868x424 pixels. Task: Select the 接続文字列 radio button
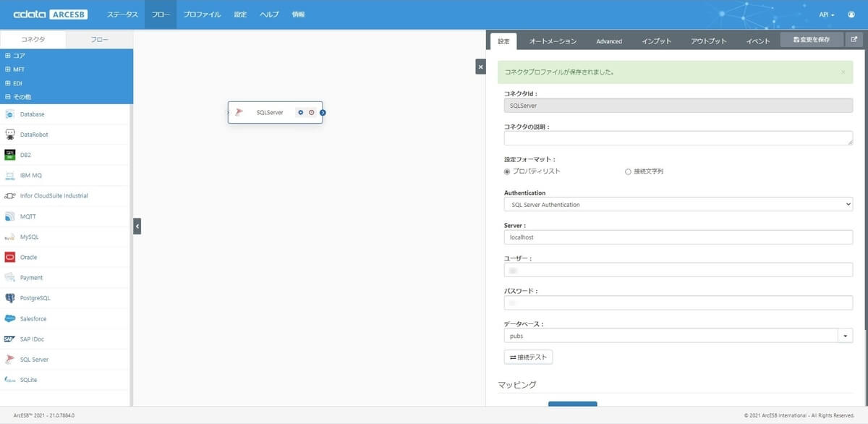point(628,171)
